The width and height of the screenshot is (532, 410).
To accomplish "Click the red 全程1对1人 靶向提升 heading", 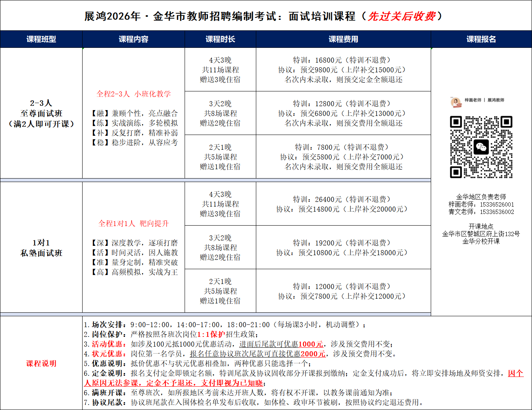I will tap(134, 224).
